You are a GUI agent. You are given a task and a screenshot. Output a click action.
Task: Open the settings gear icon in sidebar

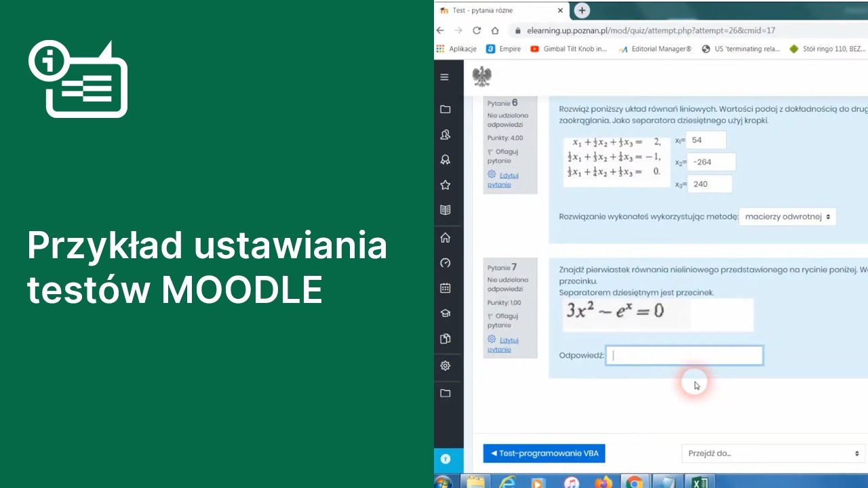click(445, 366)
